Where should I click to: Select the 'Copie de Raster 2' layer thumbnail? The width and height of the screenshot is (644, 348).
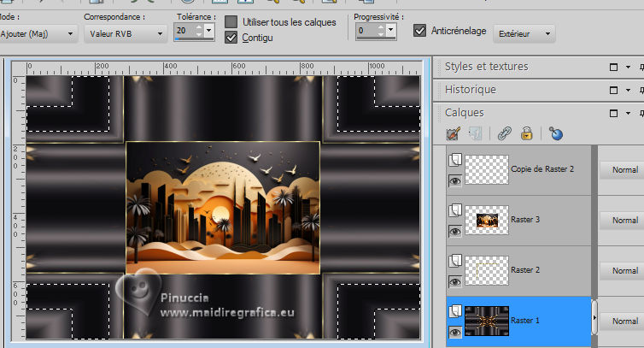tap(487, 169)
